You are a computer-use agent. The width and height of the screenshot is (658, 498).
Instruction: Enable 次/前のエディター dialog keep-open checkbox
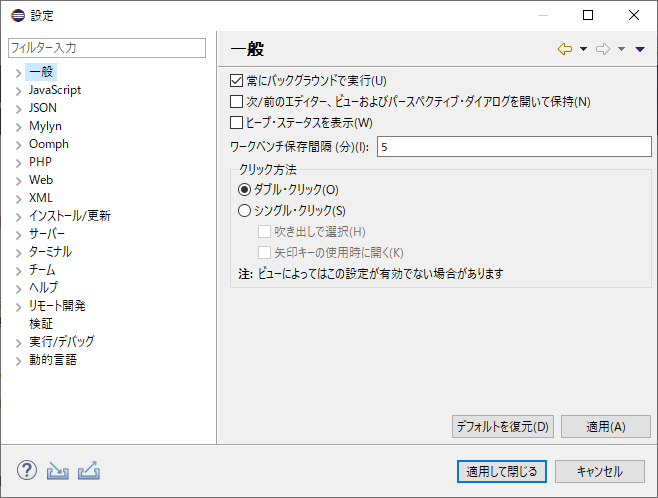[x=236, y=102]
